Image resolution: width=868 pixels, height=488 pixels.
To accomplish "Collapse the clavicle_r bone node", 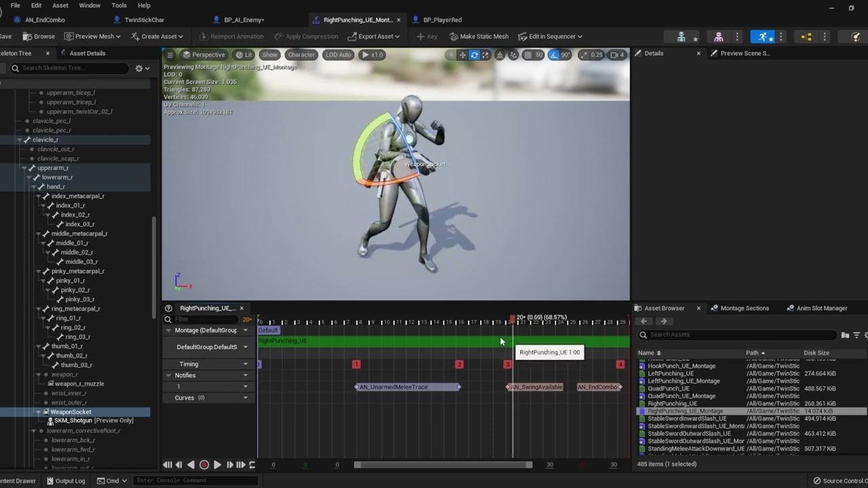I will pos(20,140).
